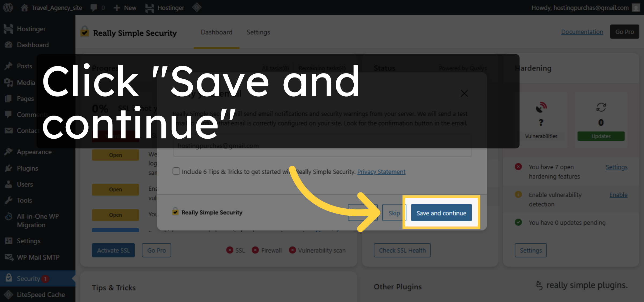The height and width of the screenshot is (302, 644).
Task: Click the All-in-One WP Migration sidebar icon
Action: (9, 216)
